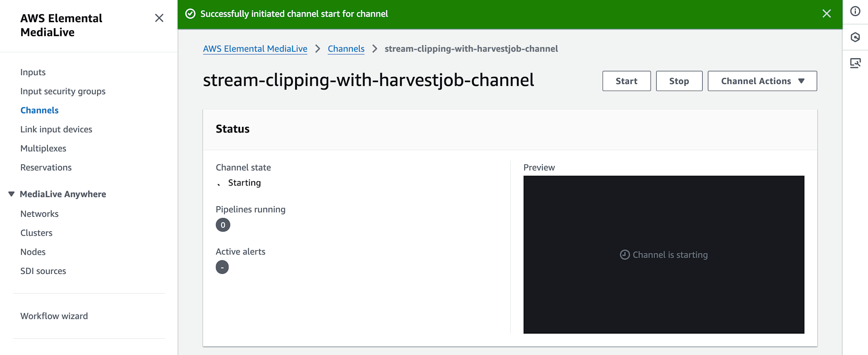Open the Channel Actions dropdown
Image resolution: width=868 pixels, height=355 pixels.
point(762,81)
